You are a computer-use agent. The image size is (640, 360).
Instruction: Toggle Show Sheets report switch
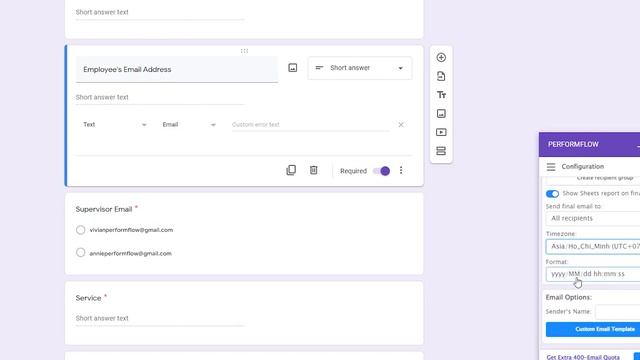tap(552, 193)
